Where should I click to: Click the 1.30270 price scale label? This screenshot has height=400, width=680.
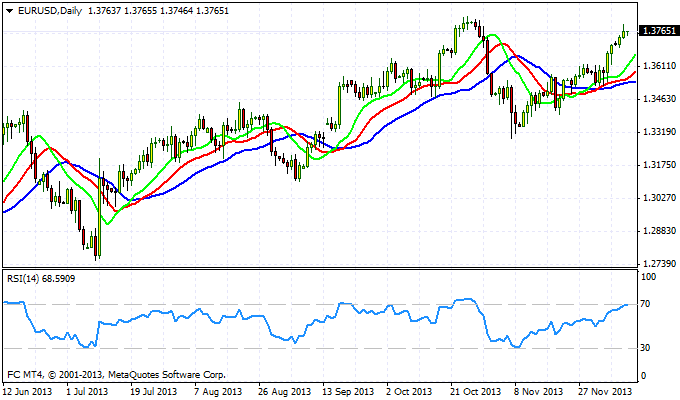click(660, 197)
